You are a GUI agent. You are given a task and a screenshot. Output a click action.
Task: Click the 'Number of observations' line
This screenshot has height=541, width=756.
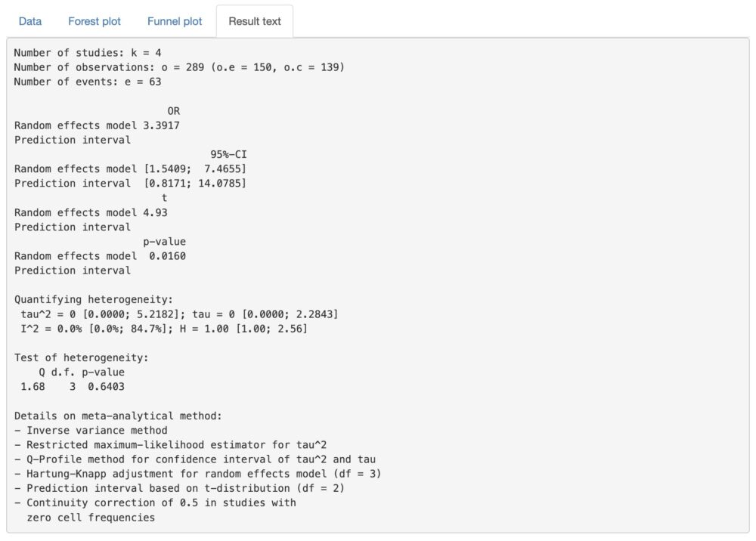point(179,67)
